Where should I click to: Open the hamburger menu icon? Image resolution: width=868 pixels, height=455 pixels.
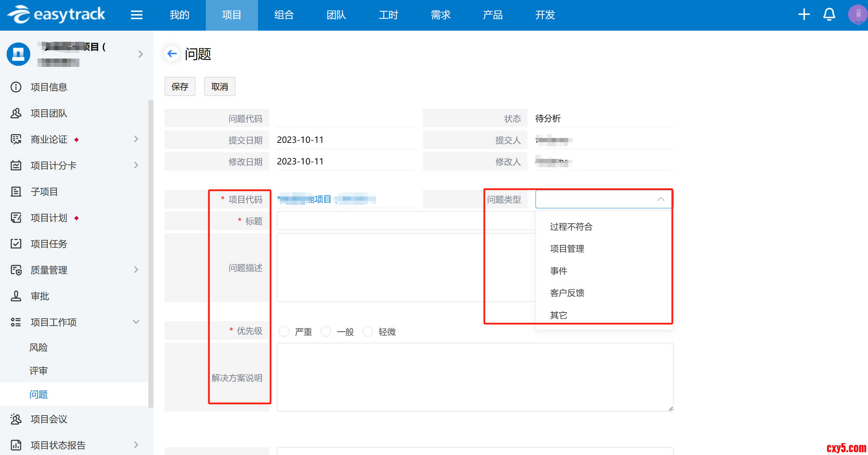point(136,15)
